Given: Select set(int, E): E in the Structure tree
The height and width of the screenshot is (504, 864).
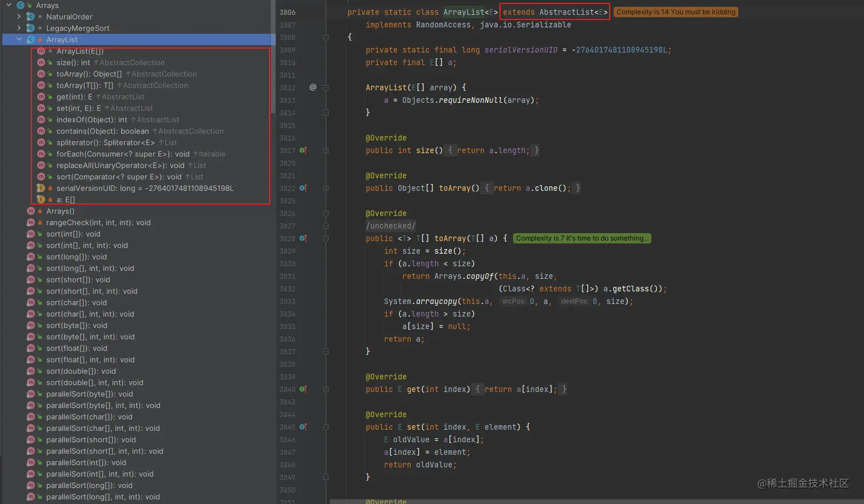Looking at the screenshot, I should click(x=105, y=108).
